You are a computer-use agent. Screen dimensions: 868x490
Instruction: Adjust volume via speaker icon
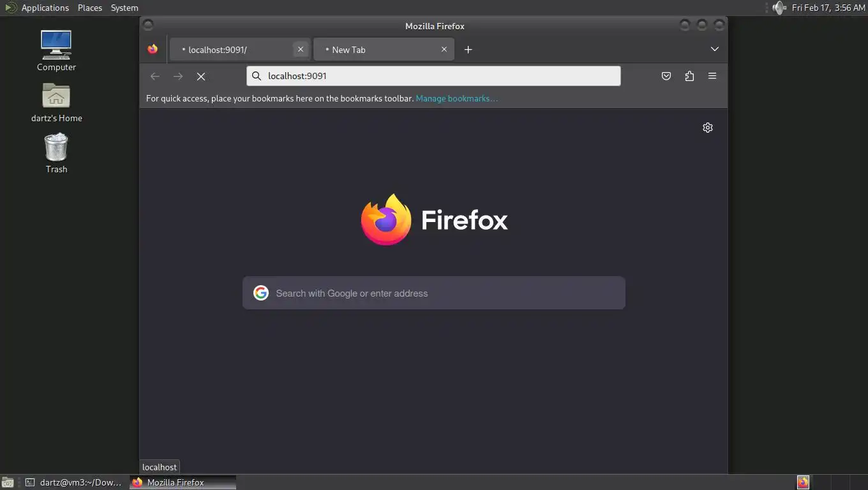[x=779, y=8]
